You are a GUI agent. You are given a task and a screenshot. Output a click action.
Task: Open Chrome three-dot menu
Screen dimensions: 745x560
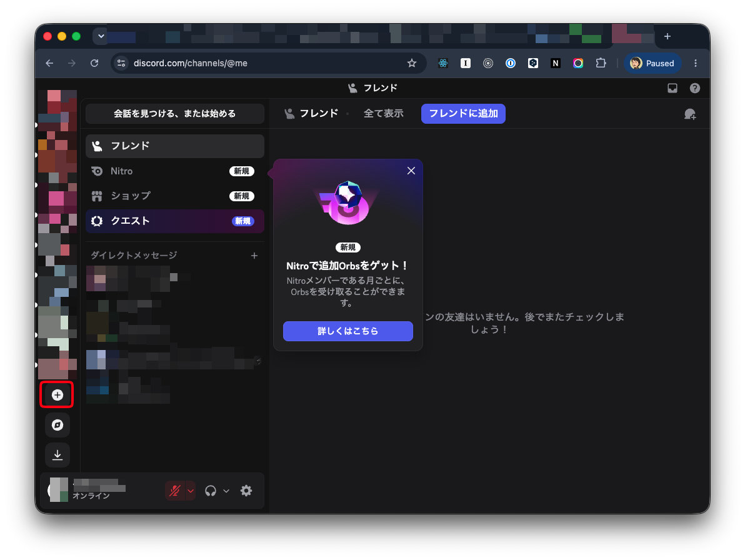click(x=696, y=63)
